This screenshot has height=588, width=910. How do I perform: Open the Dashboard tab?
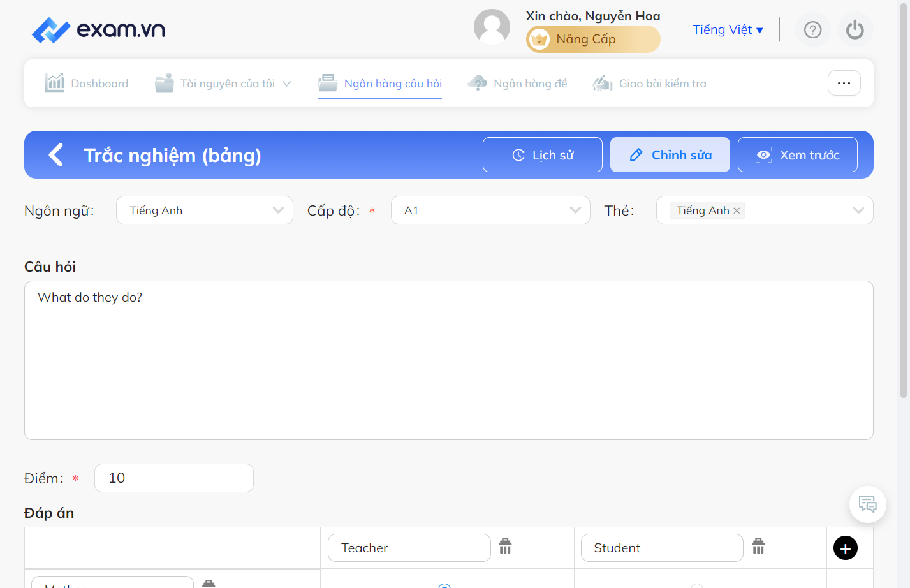click(87, 83)
